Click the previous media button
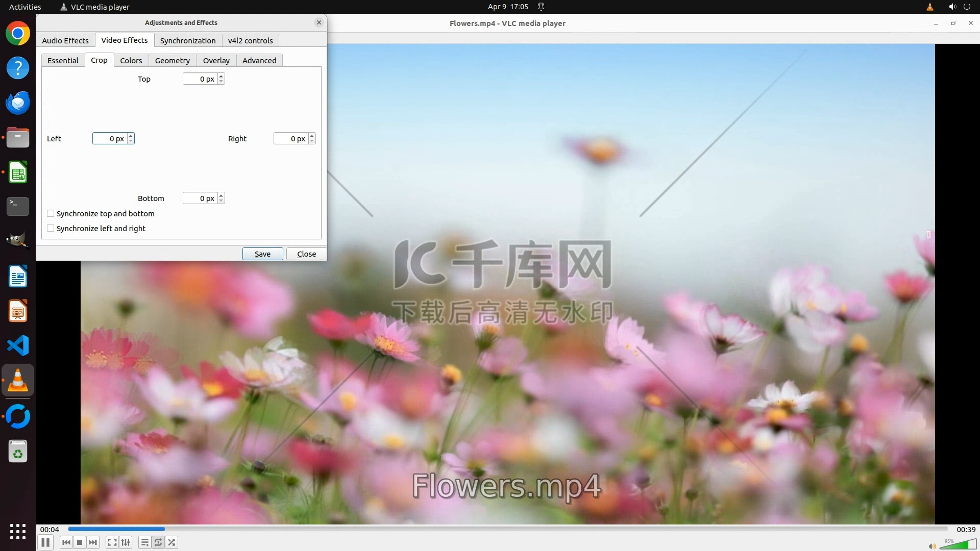This screenshot has width=980, height=551. [x=66, y=542]
